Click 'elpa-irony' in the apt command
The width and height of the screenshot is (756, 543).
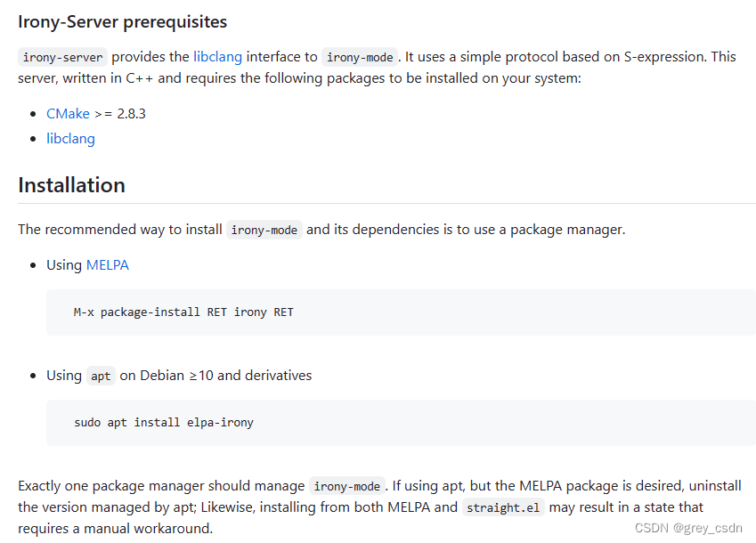pos(220,423)
